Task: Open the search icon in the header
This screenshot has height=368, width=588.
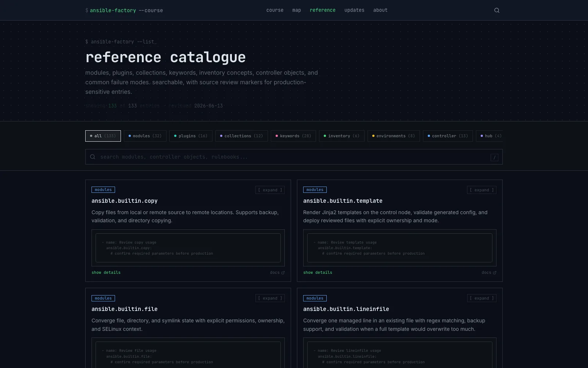Action: [x=497, y=10]
